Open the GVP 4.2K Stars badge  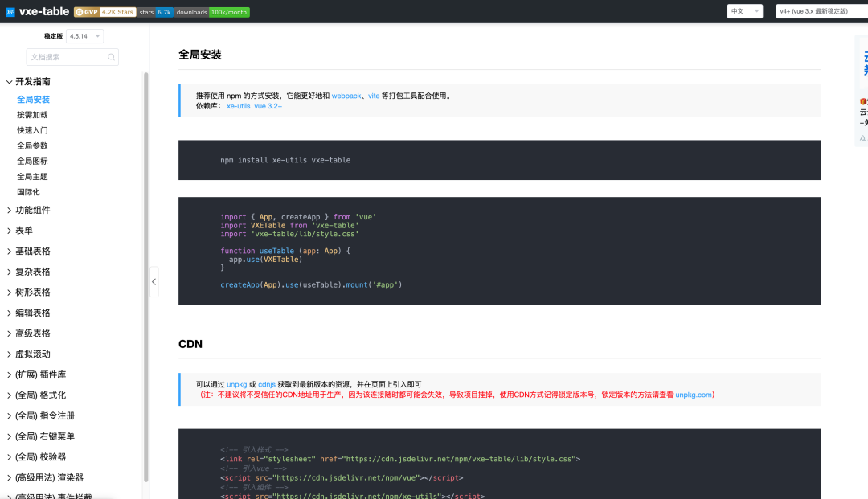(x=105, y=12)
